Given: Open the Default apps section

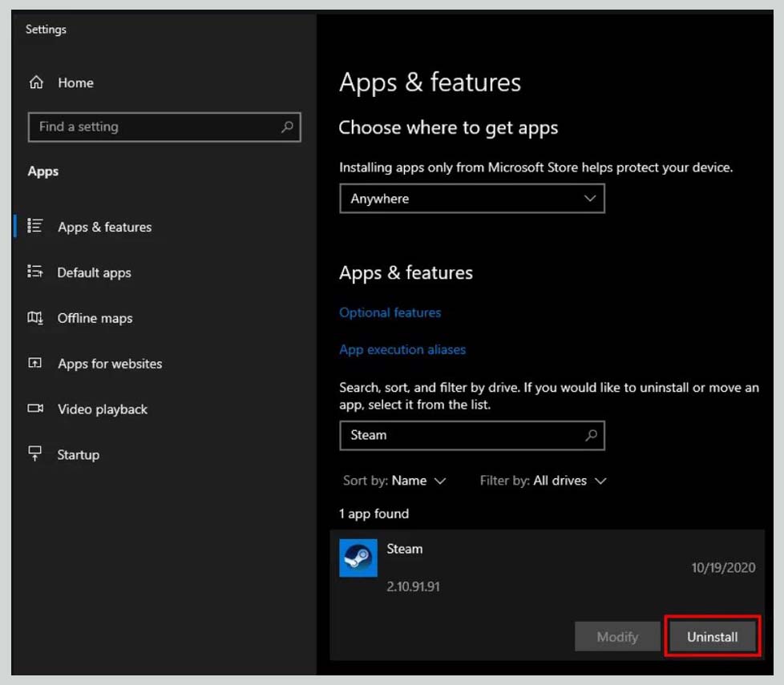Looking at the screenshot, I should point(94,272).
